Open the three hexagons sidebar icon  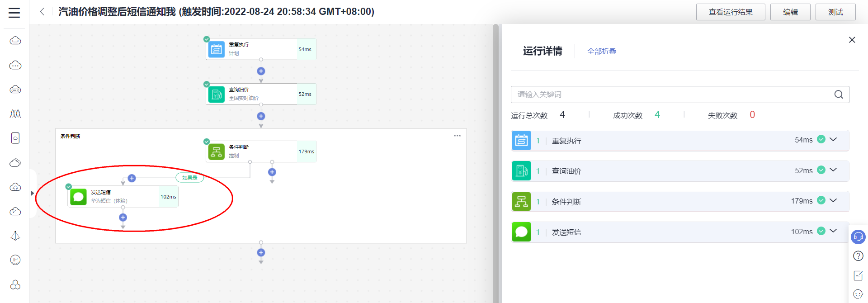[15, 284]
